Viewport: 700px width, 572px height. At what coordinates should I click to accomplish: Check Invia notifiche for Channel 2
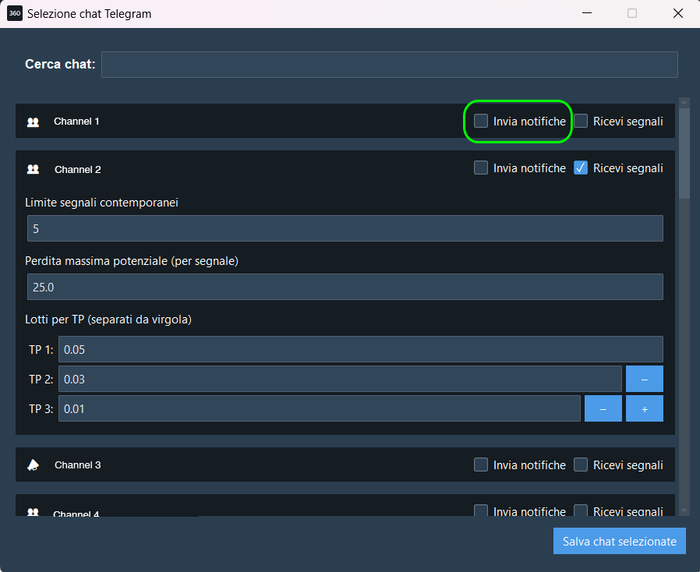481,168
